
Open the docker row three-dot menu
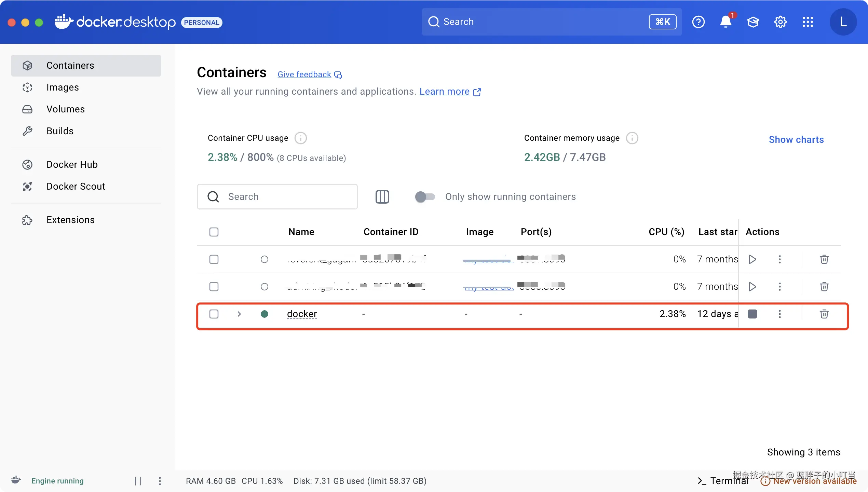click(779, 314)
